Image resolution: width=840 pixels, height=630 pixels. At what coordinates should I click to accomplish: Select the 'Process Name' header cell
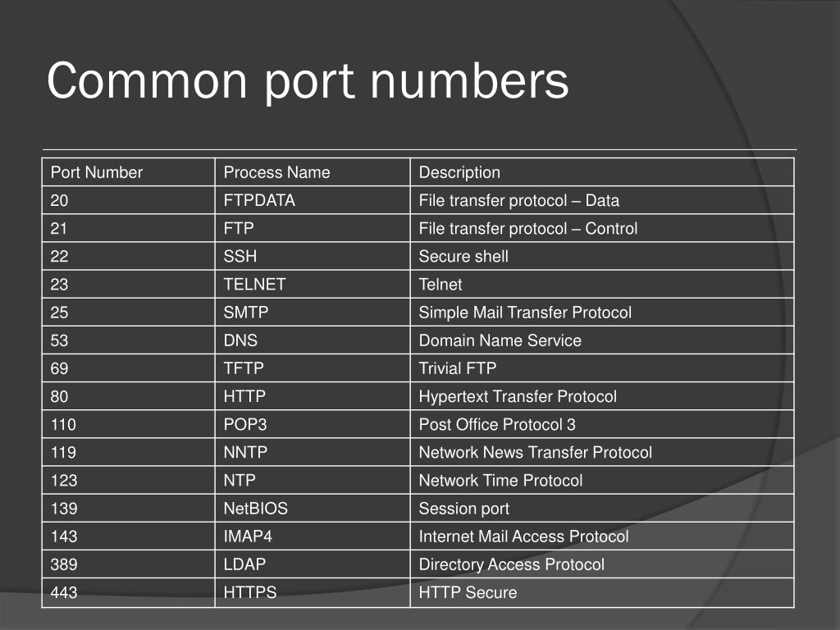tap(313, 172)
